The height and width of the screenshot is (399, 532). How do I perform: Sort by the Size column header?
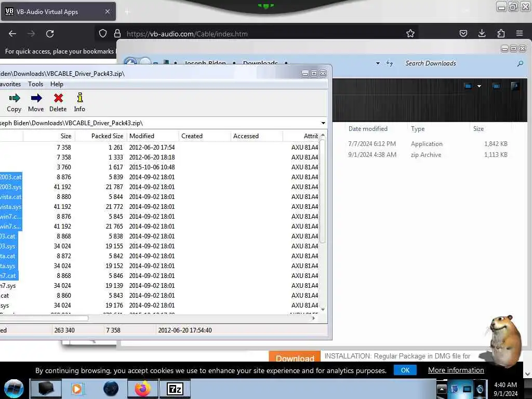pyautogui.click(x=49, y=136)
